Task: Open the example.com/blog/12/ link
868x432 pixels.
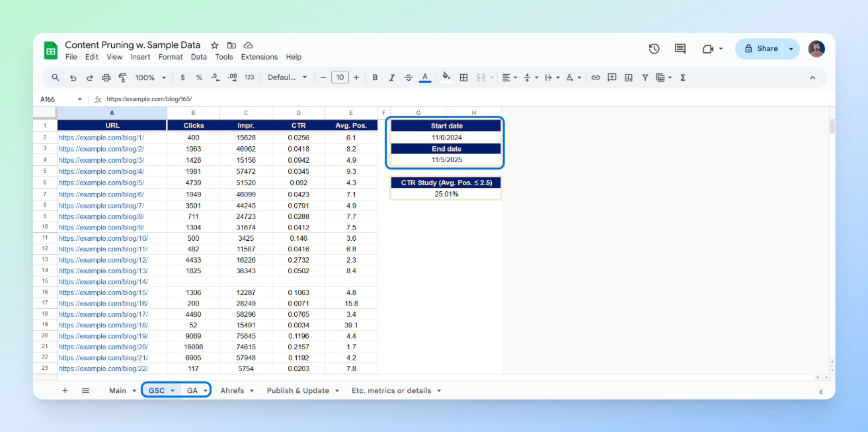Action: 102,260
